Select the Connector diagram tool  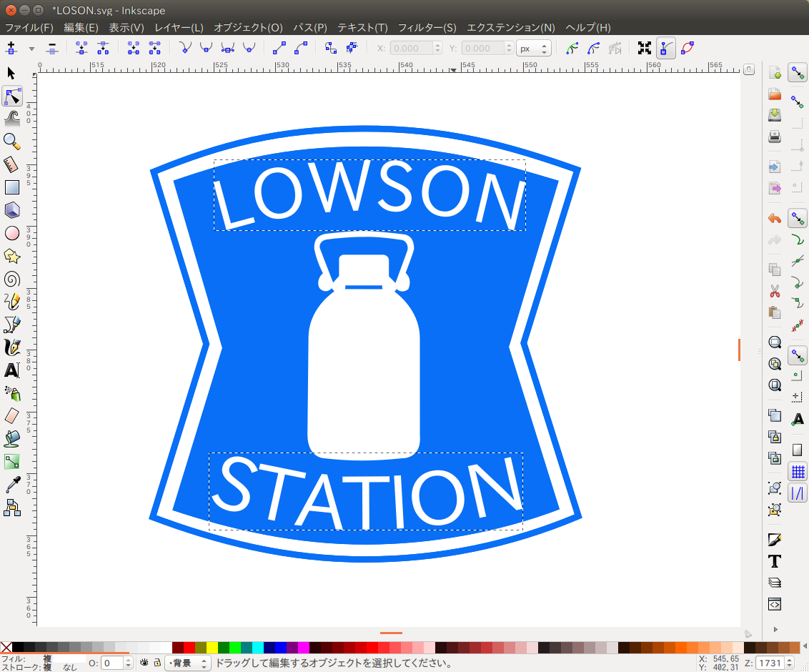coord(12,508)
